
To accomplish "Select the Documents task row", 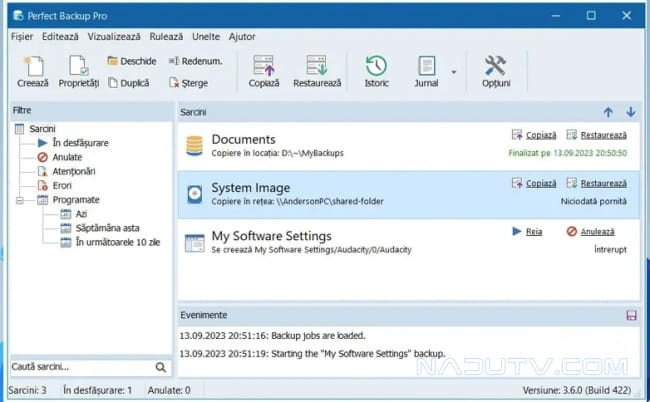I will (x=409, y=146).
